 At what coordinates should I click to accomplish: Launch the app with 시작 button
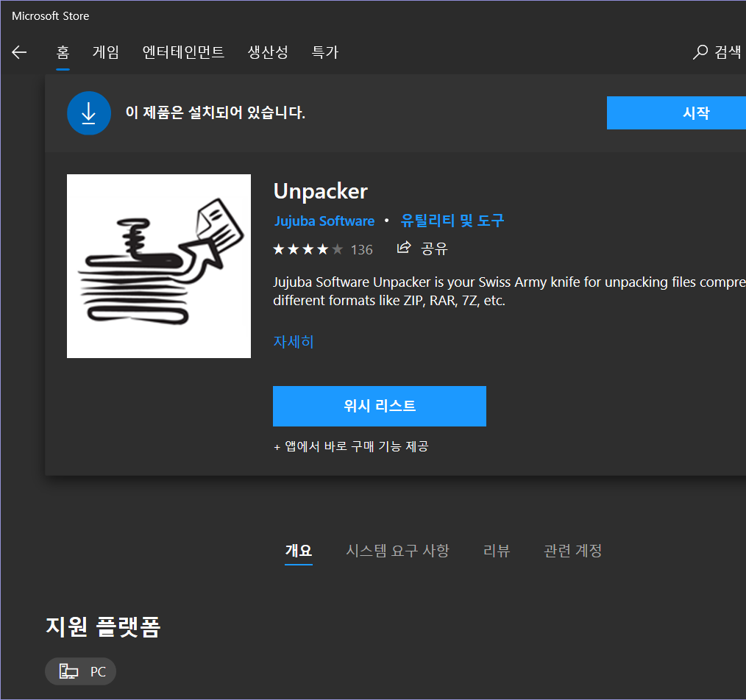(x=676, y=113)
